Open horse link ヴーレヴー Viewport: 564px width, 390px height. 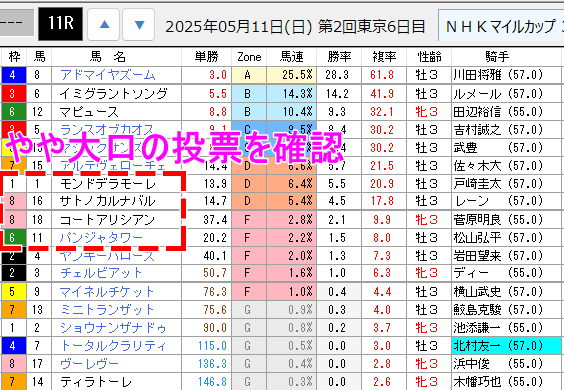click(x=89, y=364)
